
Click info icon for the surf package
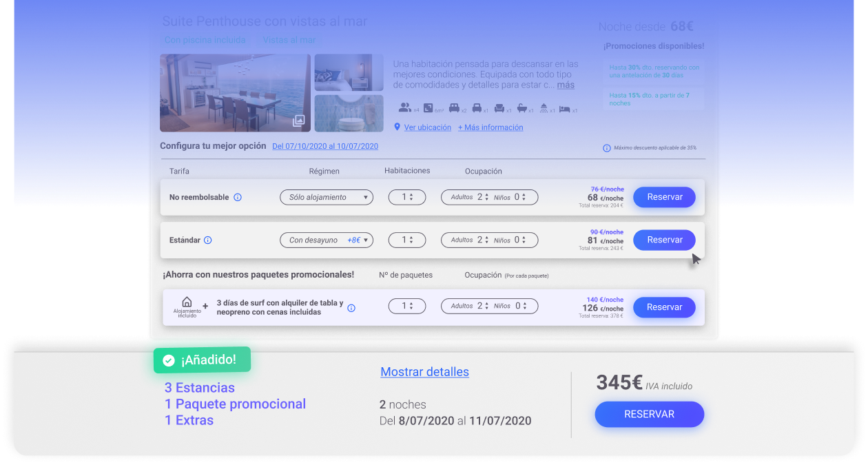coord(351,308)
